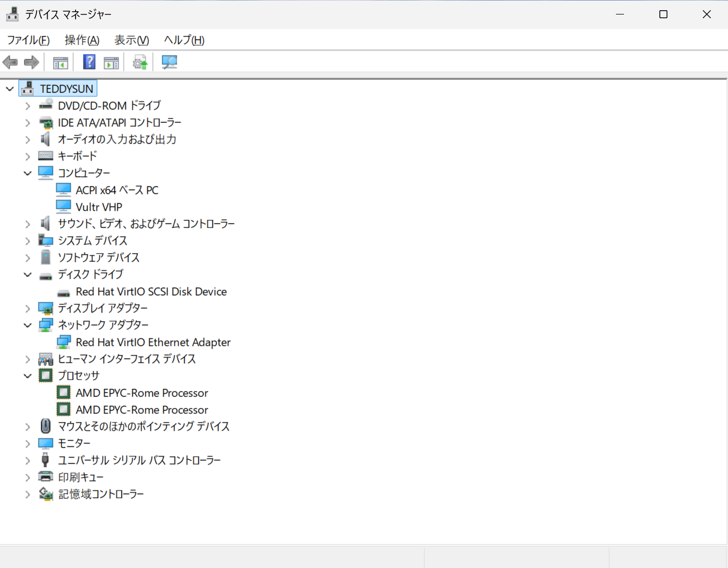Select the ユニバーサル シリアル バス コントローラー label

[139, 460]
